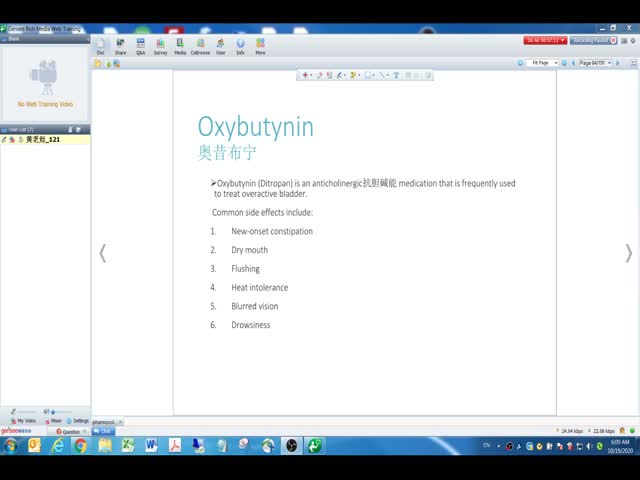Go to the next slide using right chevron

(629, 253)
